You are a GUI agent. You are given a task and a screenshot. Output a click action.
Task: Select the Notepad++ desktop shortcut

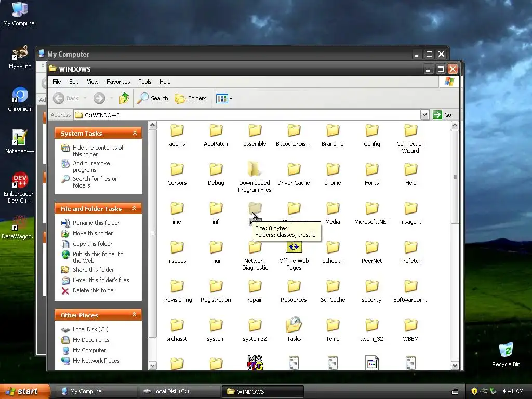tap(20, 141)
